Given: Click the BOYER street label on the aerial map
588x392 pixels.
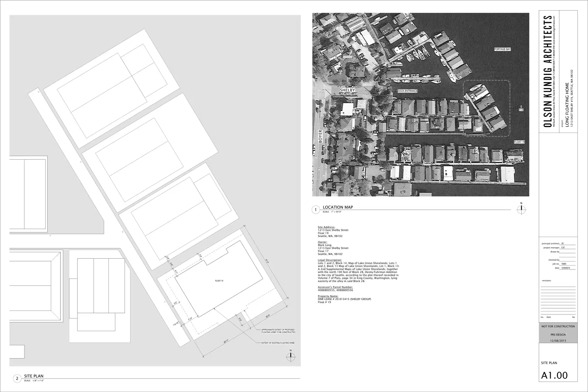Looking at the screenshot, I should [320, 136].
